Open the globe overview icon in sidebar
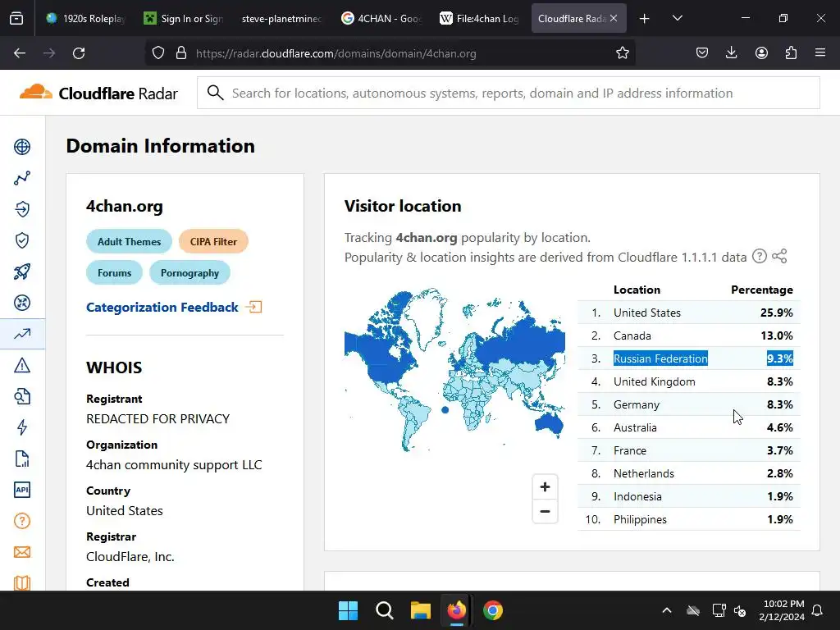Screen dimensions: 840x630 pyautogui.click(x=22, y=147)
